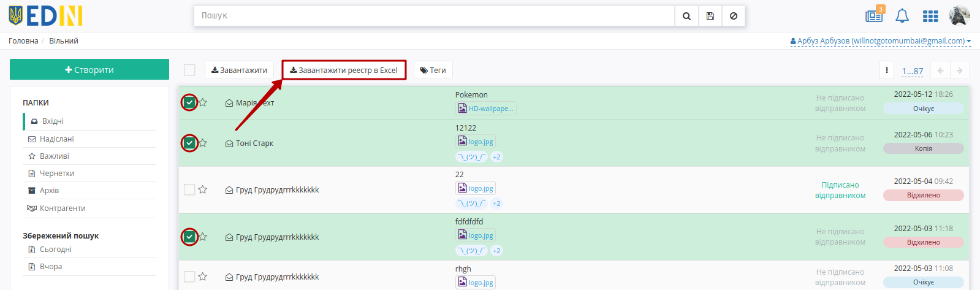Go to next page arrow
Viewport: 980px width, 290px height.
click(960, 71)
